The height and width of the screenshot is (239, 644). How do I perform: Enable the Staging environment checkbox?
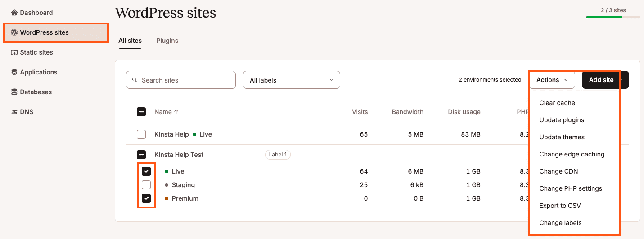point(146,185)
